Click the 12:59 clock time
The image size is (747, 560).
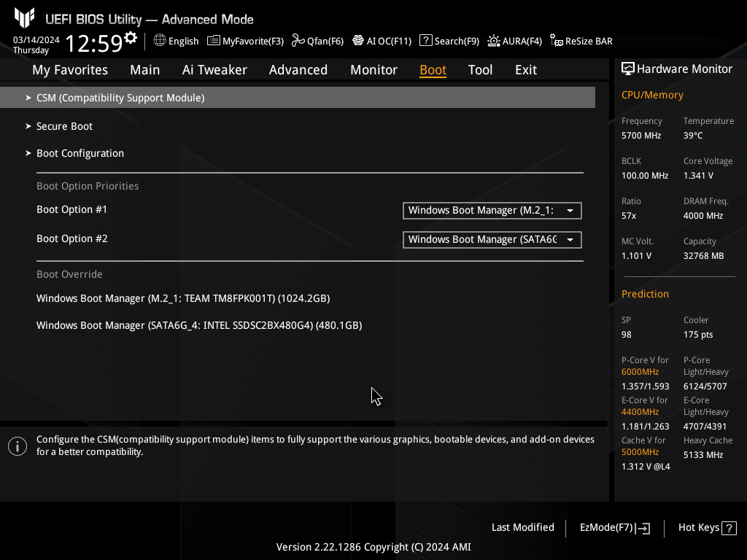tap(94, 43)
